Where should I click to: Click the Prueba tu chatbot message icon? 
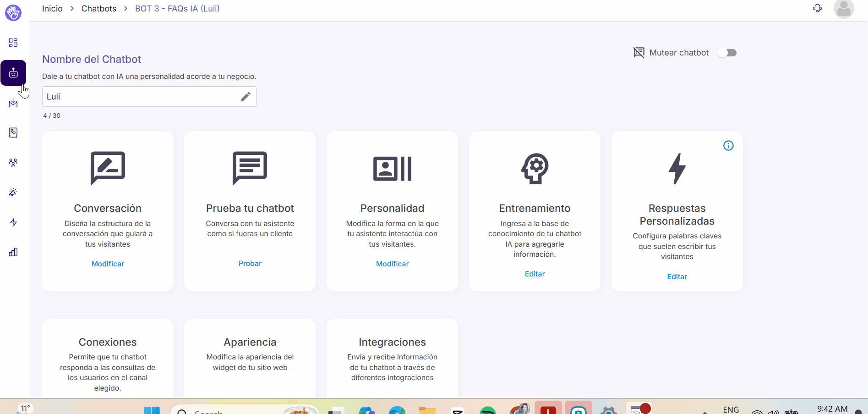click(250, 168)
